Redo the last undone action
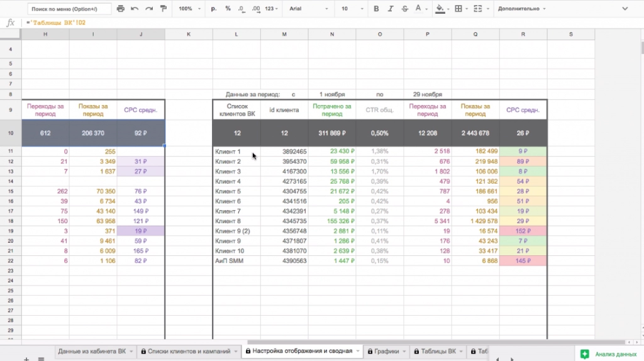 [149, 9]
